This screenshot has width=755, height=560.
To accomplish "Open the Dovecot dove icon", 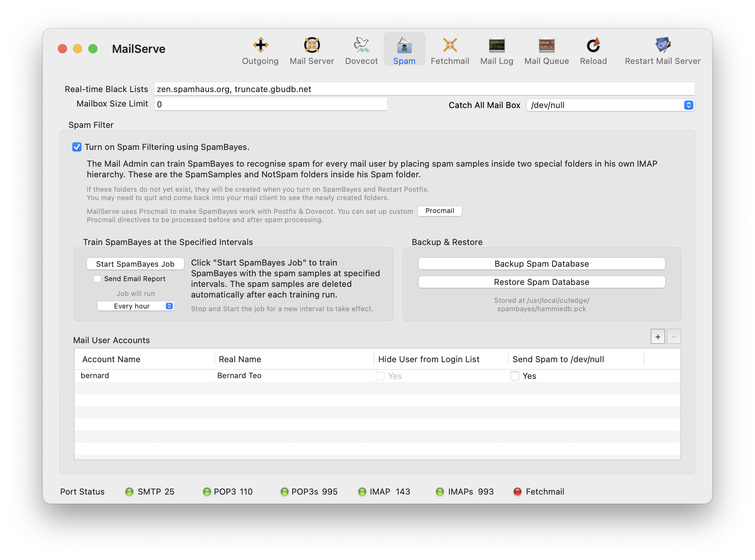I will click(361, 45).
